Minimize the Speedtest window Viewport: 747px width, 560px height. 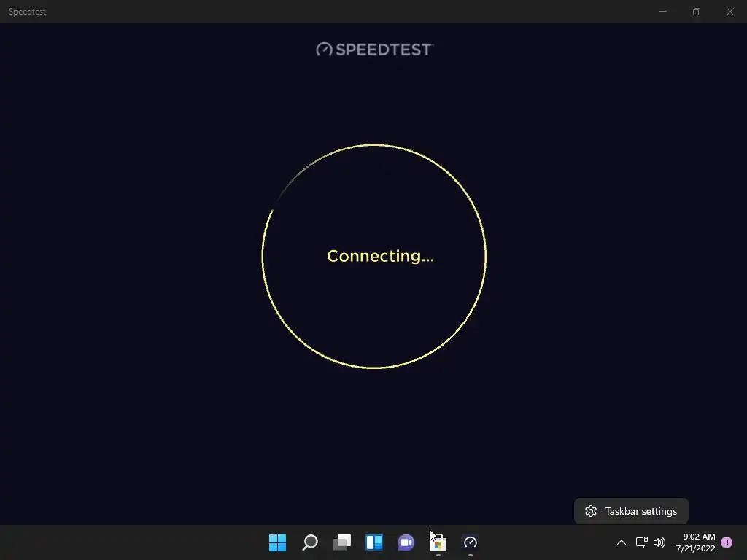point(662,12)
